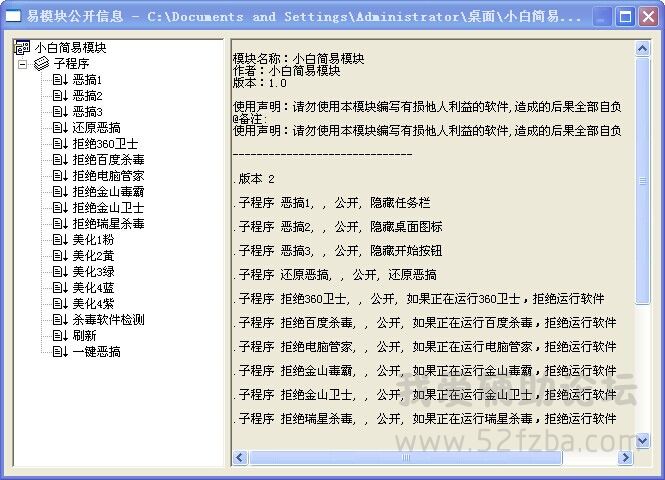Select 美化3绿 in the tree
This screenshot has width=665, height=480.
click(x=93, y=271)
